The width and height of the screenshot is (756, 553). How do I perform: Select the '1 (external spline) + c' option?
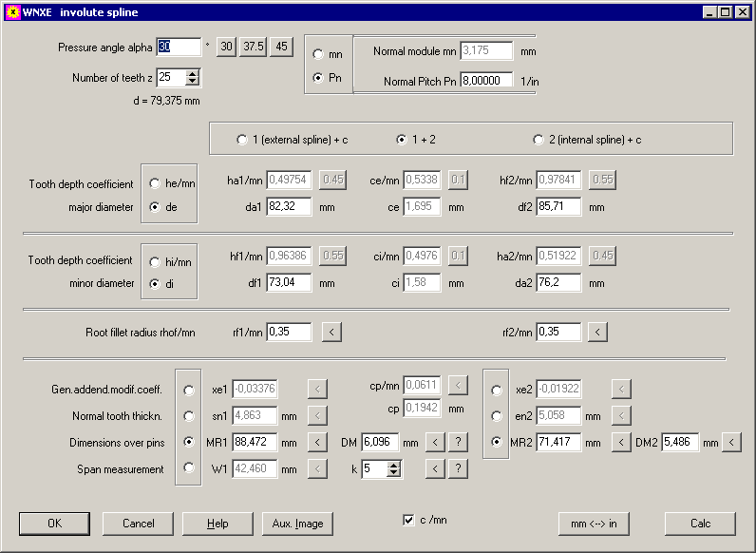pyautogui.click(x=242, y=140)
